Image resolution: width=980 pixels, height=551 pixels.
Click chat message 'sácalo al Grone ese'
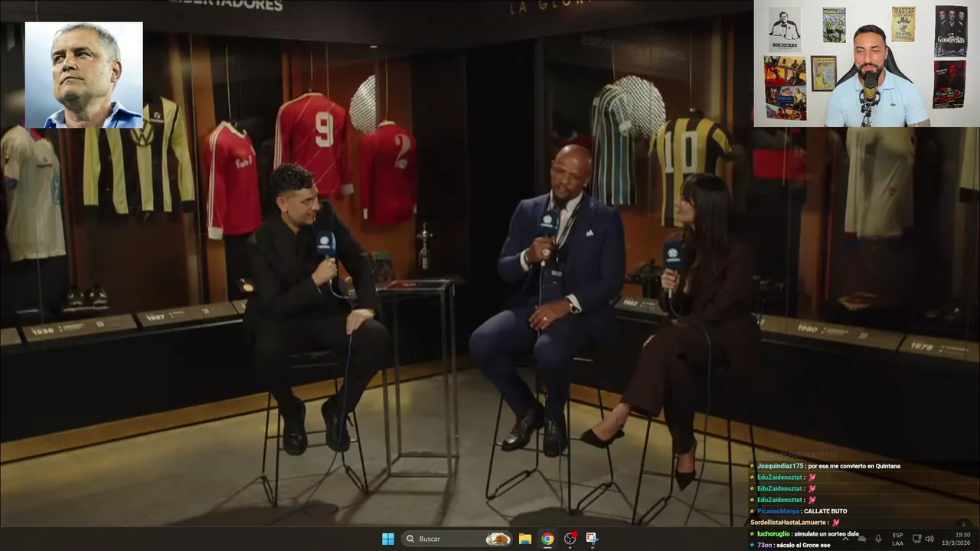(803, 545)
